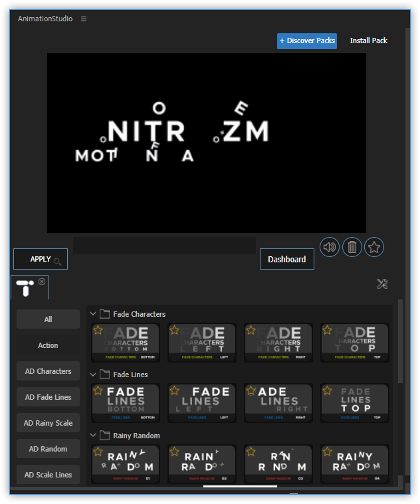Favorite the Fade Lines Right preset star
Image resolution: width=420 pixels, height=504 pixels.
click(x=251, y=390)
